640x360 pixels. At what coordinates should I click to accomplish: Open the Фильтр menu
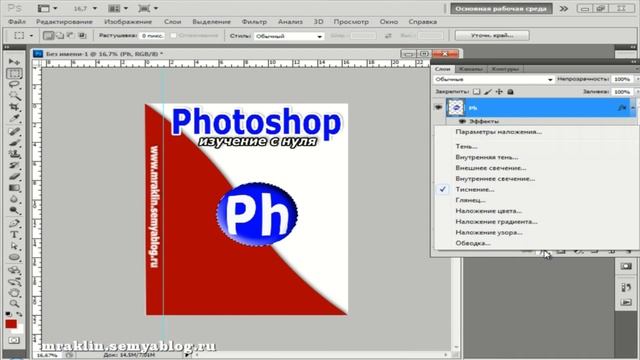pyautogui.click(x=254, y=22)
